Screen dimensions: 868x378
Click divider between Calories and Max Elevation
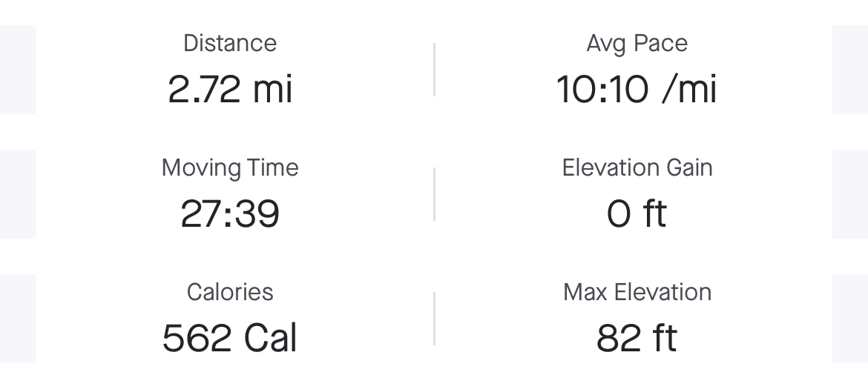coord(434,319)
